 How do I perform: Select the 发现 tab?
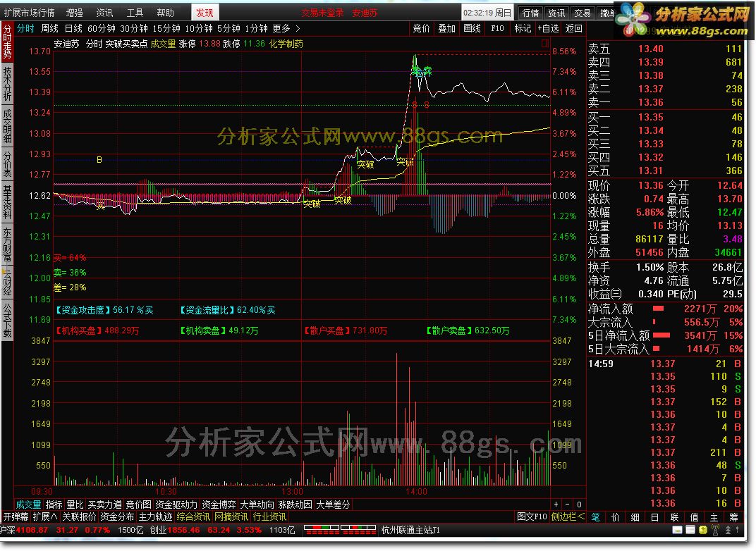point(205,13)
